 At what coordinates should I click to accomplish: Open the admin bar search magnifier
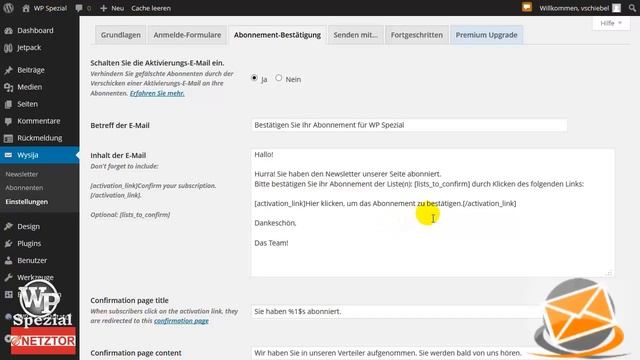(x=632, y=8)
